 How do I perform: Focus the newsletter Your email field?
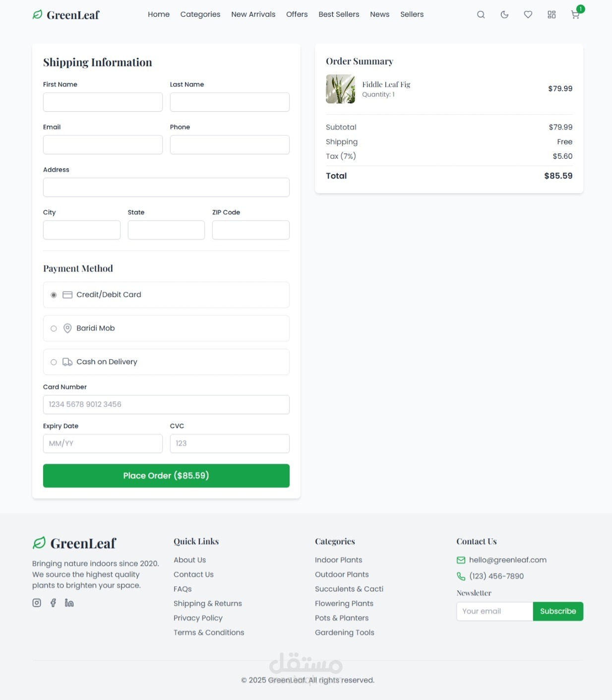coord(494,611)
